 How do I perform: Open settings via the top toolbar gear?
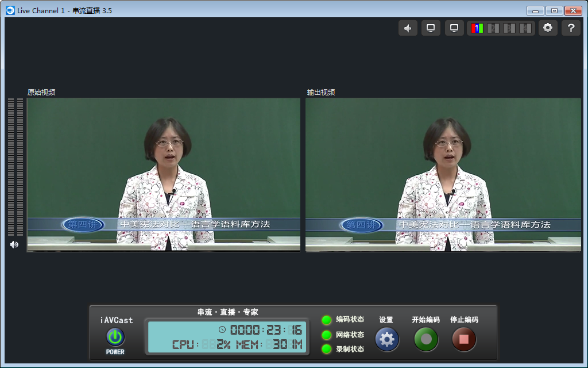(x=548, y=28)
